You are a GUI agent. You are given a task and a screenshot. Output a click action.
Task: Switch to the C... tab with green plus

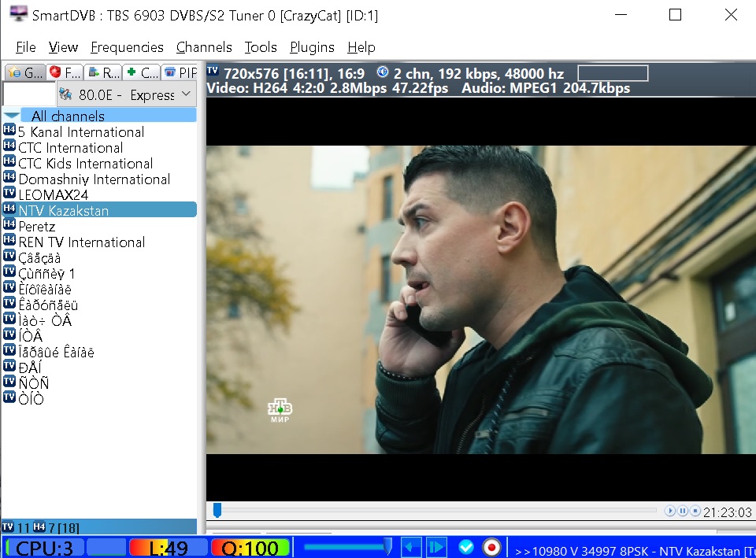pyautogui.click(x=142, y=72)
